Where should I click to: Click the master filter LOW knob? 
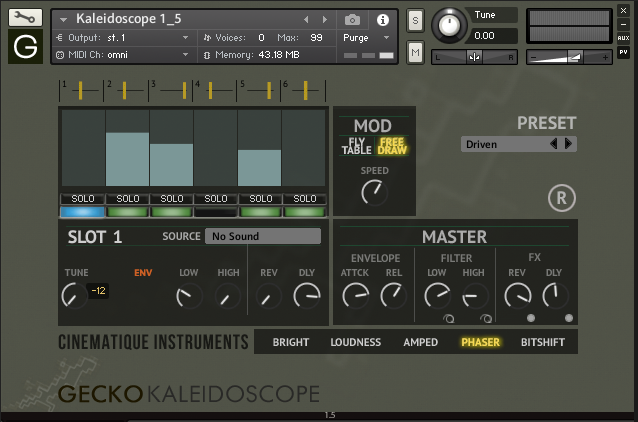tap(437, 296)
